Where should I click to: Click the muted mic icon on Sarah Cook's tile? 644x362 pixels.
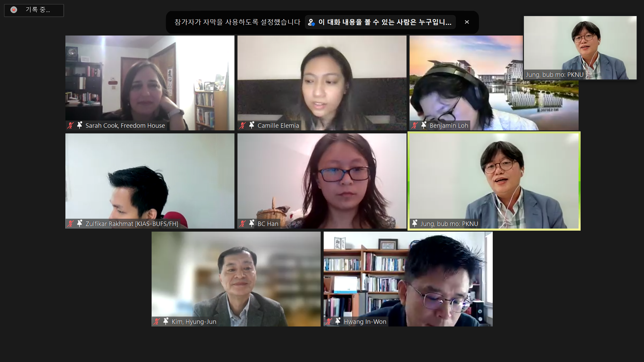point(70,125)
